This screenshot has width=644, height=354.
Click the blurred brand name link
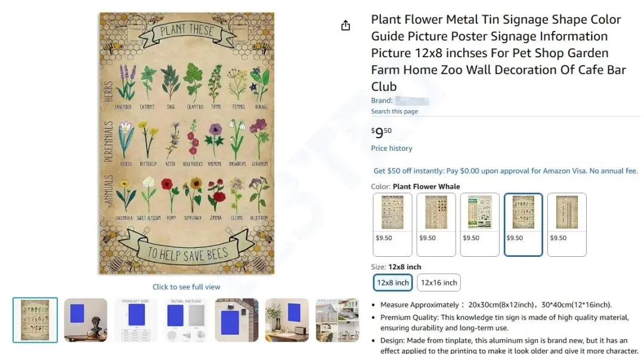click(412, 101)
